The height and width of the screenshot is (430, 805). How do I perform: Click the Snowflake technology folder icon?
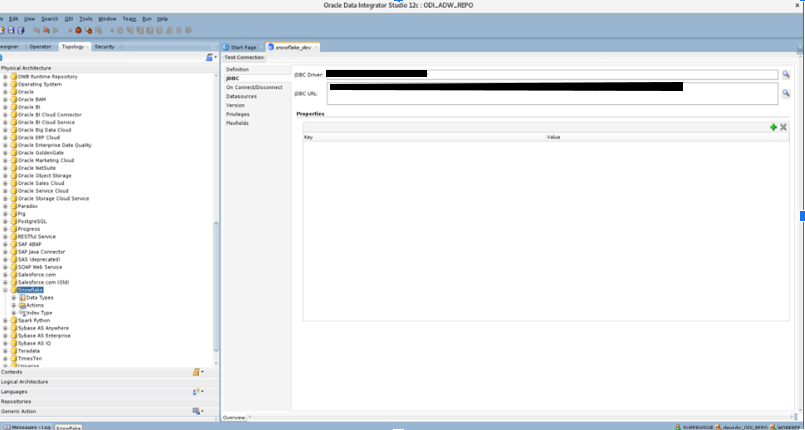14,290
